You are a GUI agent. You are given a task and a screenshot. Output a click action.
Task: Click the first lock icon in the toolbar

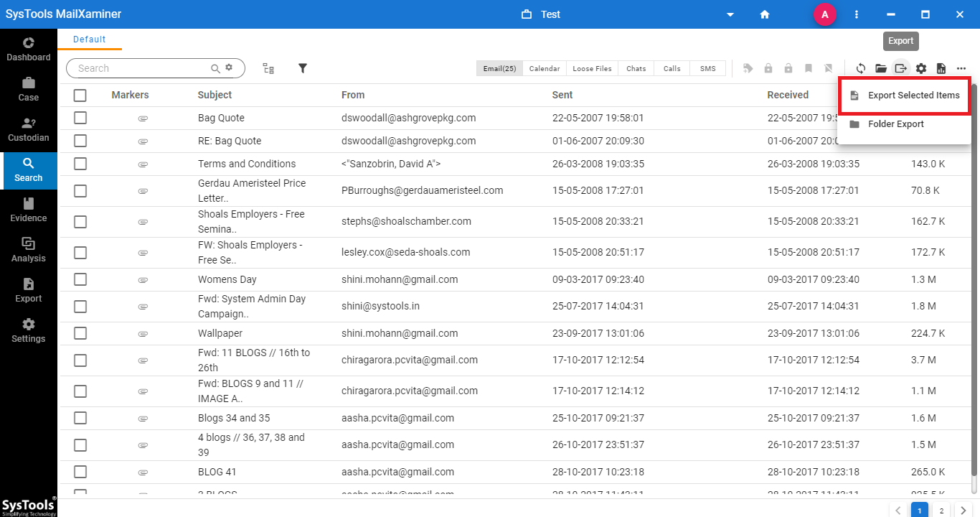pyautogui.click(x=768, y=68)
